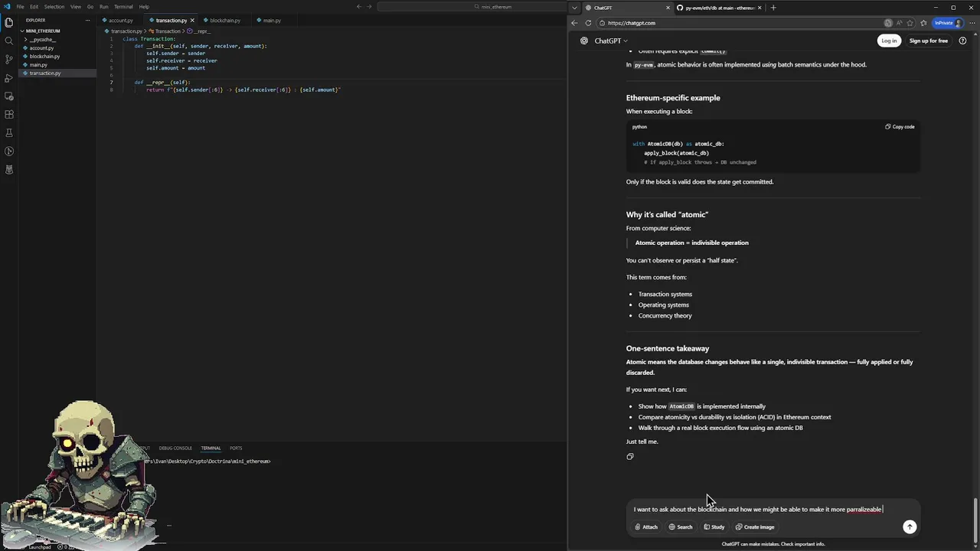Collapse the MINI_ETHEREUM folder section
The height and width of the screenshot is (551, 980).
pyautogui.click(x=43, y=31)
